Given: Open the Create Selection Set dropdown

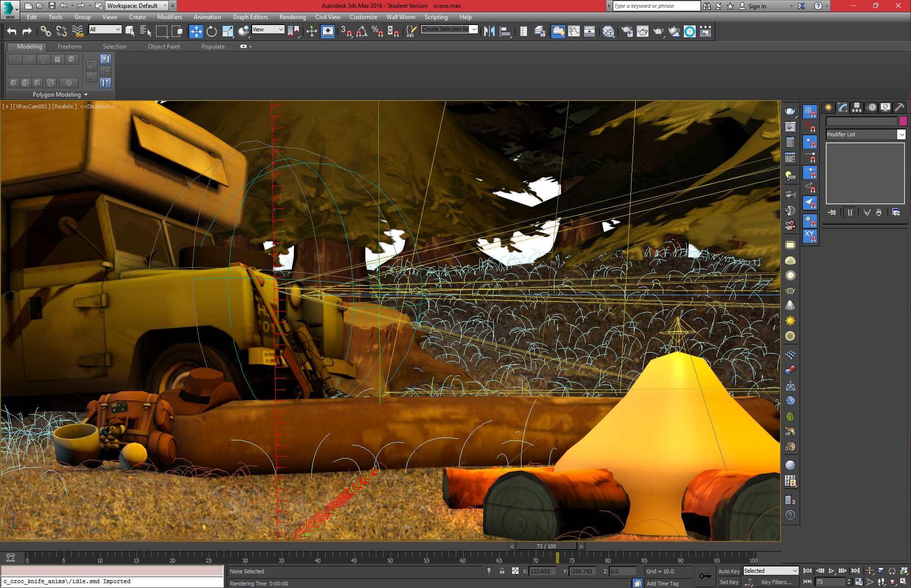Looking at the screenshot, I should pos(449,29).
